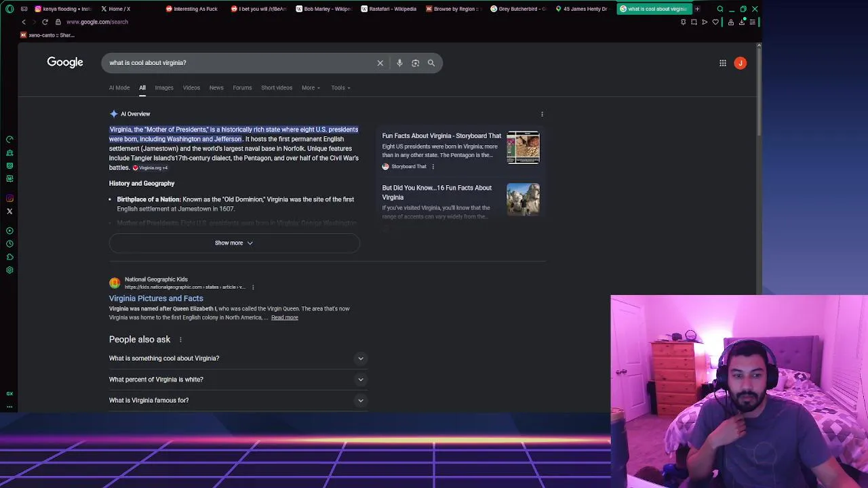Select the News search tab
The width and height of the screenshot is (868, 488).
[216, 87]
